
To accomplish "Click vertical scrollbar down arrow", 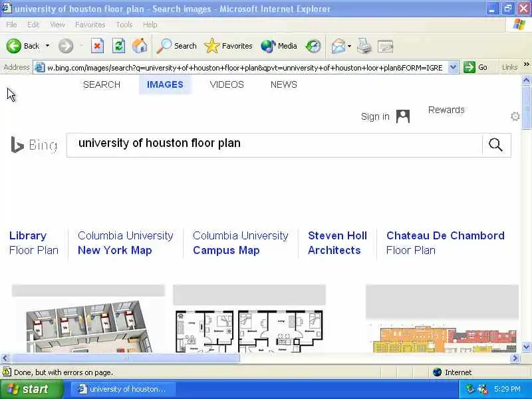I will point(526,346).
